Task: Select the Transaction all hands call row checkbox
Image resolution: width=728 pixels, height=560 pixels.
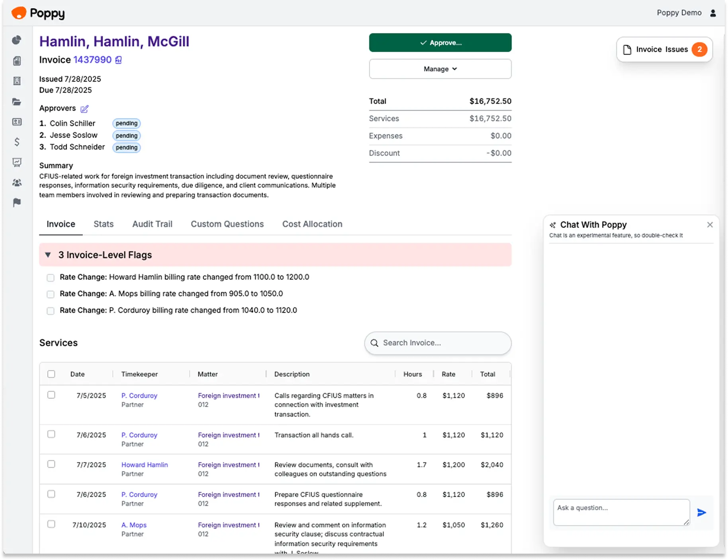Action: tap(51, 434)
